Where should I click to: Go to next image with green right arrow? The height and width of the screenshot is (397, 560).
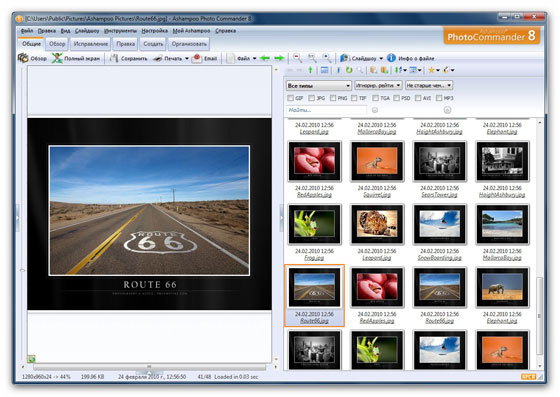279,58
